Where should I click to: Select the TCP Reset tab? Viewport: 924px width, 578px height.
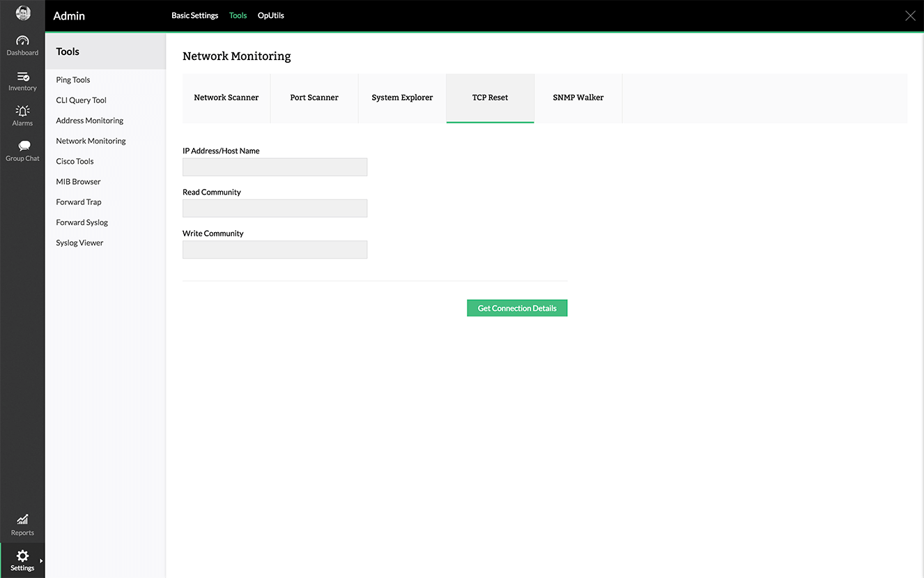490,98
